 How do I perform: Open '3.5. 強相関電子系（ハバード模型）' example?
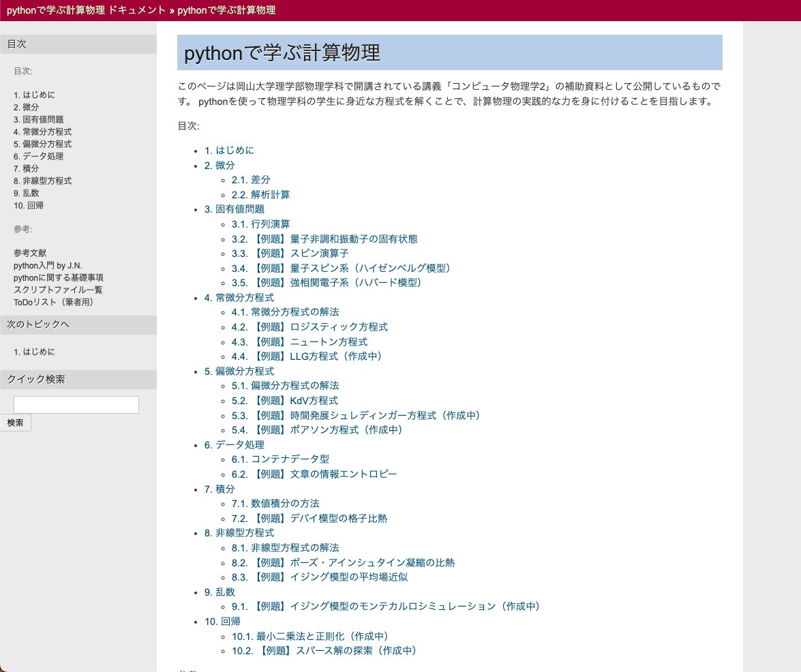click(x=327, y=283)
